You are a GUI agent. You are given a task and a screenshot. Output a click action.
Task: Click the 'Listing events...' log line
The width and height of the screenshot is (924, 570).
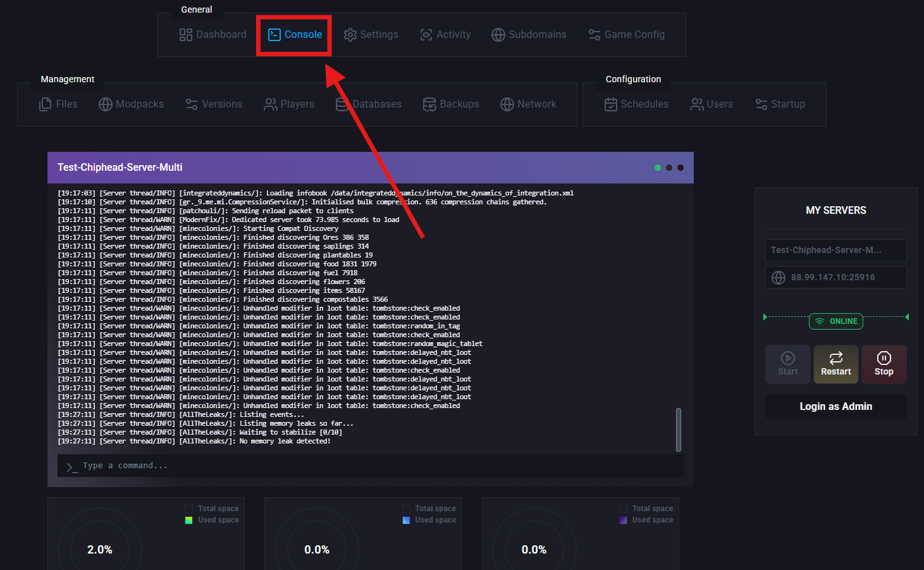(181, 414)
